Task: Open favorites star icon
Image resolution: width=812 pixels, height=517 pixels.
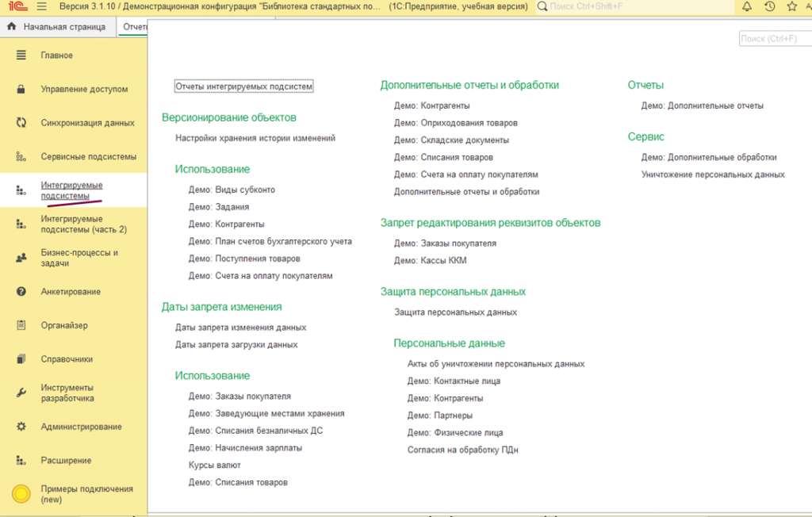Action: [792, 6]
